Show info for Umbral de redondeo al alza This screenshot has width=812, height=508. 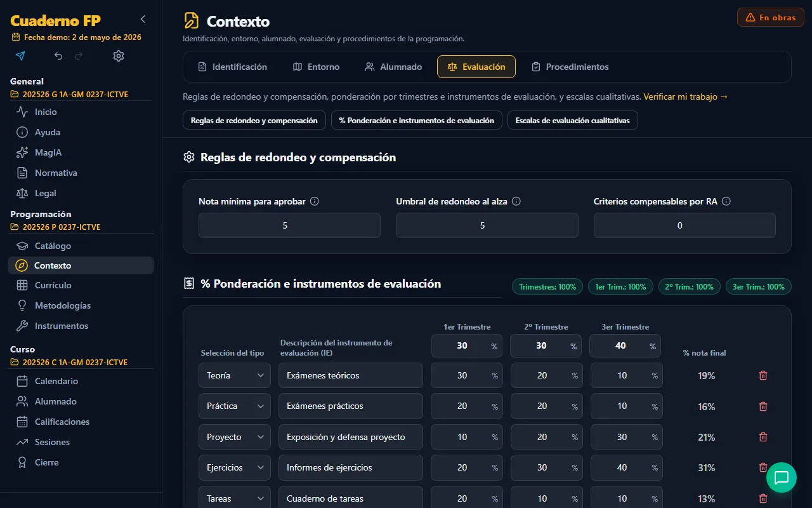click(x=516, y=201)
